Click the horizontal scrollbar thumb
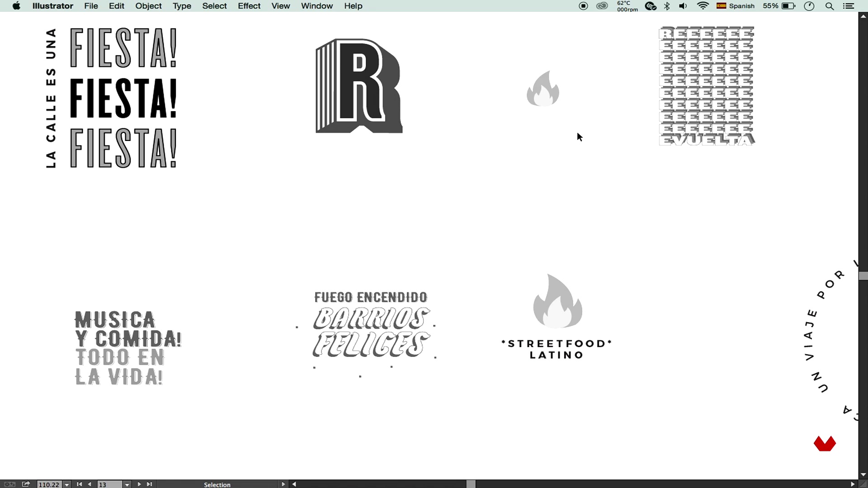Image resolution: width=868 pixels, height=488 pixels. pos(471,484)
